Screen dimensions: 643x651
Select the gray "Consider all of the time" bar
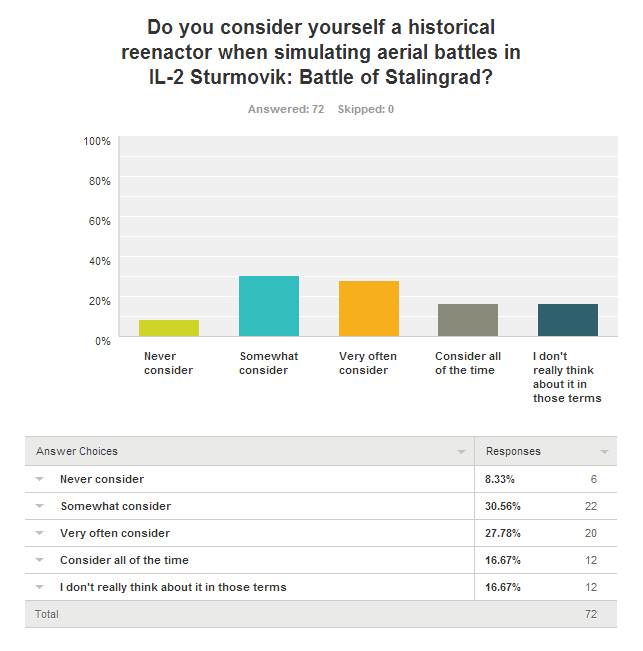(468, 320)
